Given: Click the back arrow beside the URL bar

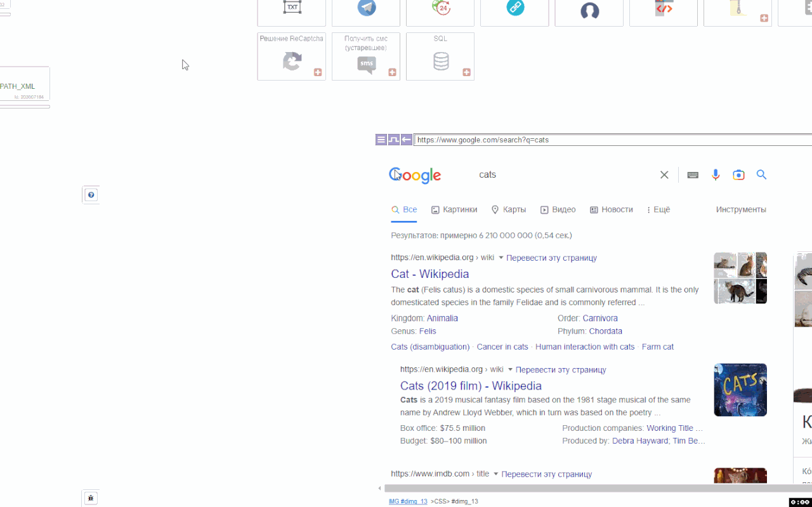Looking at the screenshot, I should tap(406, 140).
